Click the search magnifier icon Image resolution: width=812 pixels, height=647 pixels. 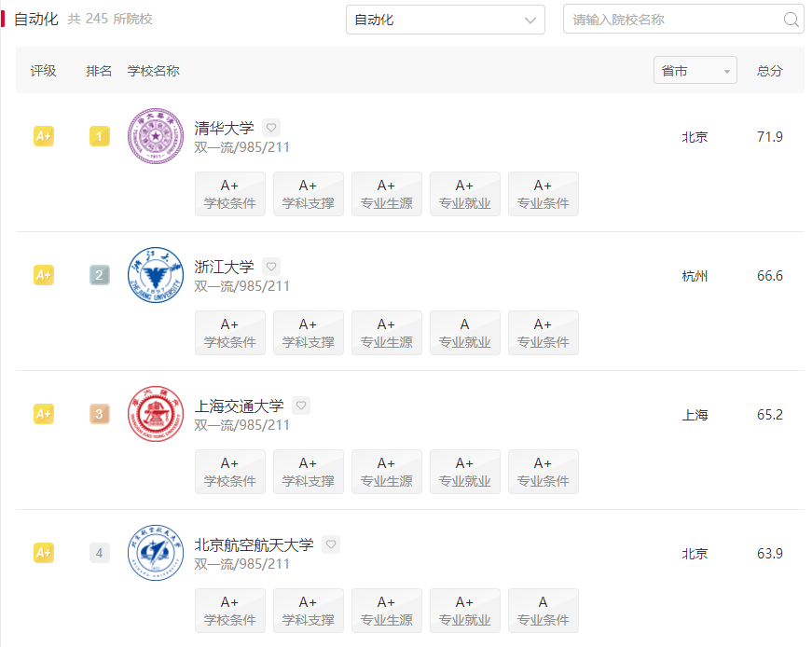click(x=791, y=19)
